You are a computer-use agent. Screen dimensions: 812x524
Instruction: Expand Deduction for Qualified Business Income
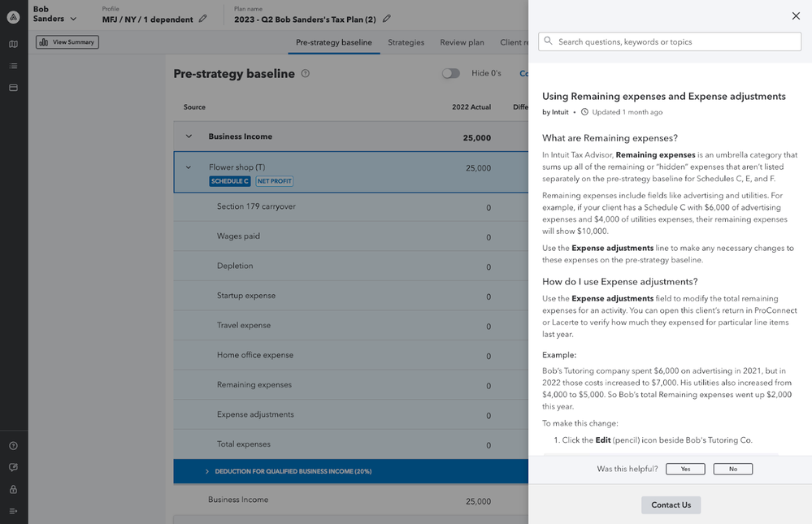point(207,471)
